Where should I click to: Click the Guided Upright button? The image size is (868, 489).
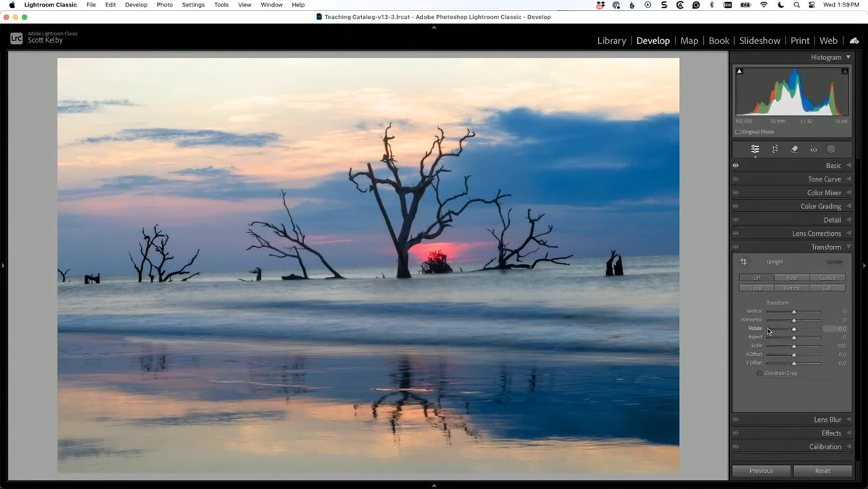pos(827,278)
